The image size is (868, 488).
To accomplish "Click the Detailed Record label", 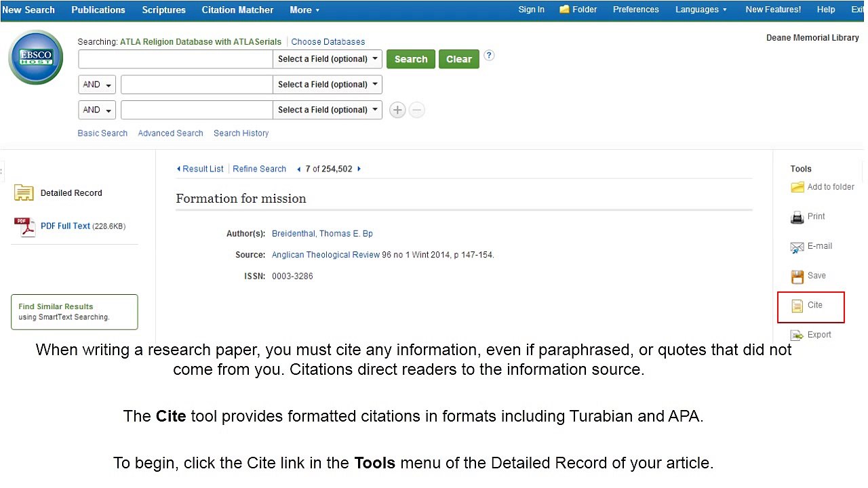I will point(71,193).
